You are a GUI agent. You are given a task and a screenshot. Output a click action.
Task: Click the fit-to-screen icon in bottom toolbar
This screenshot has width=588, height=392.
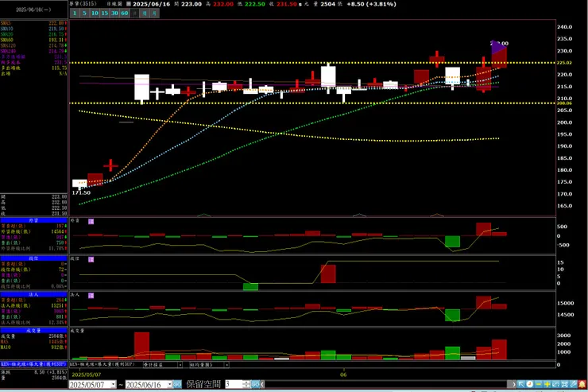(564, 384)
